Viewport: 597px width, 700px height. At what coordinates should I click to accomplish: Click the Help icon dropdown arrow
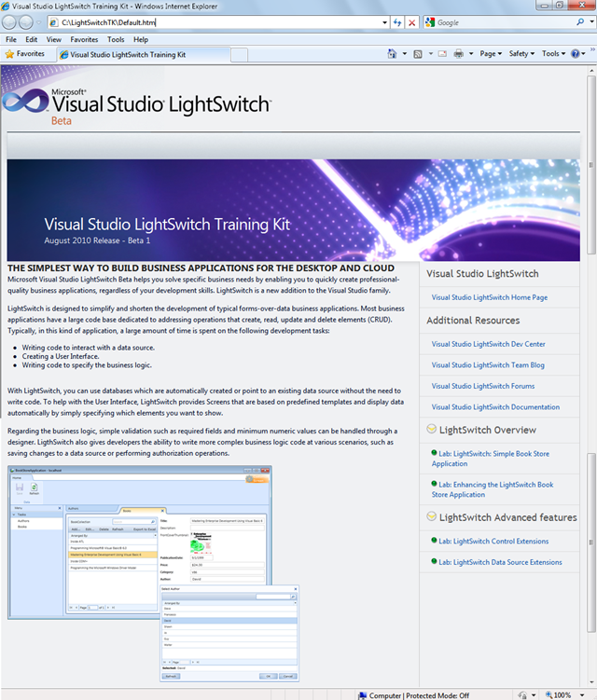coord(584,54)
